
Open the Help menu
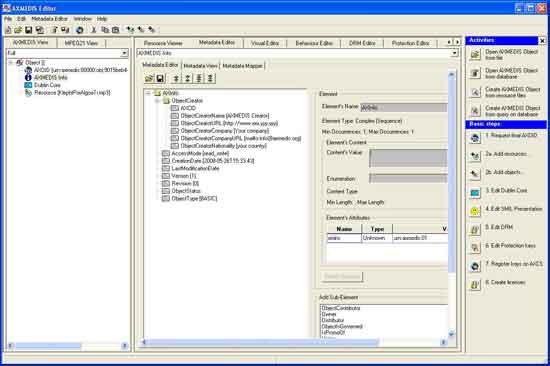coord(102,19)
